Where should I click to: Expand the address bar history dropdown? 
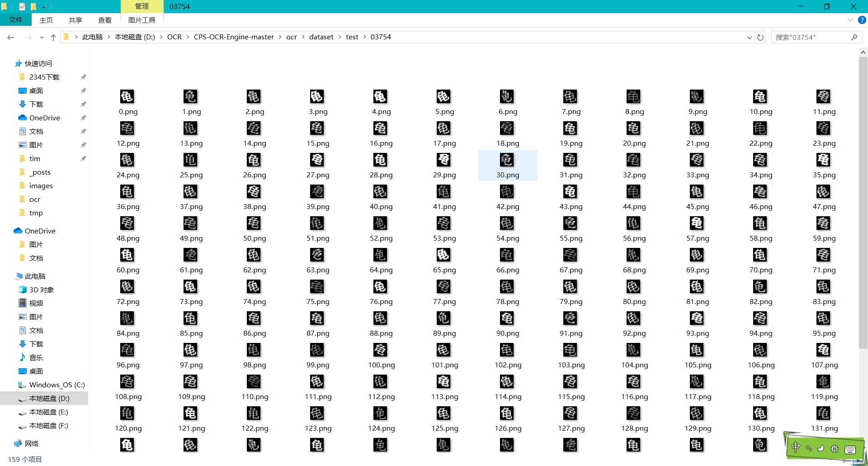tap(749, 38)
